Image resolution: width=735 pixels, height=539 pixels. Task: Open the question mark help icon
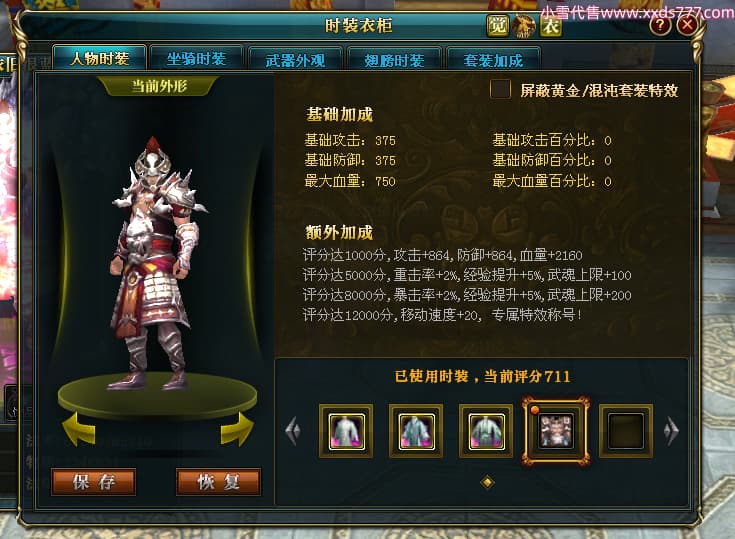[x=660, y=25]
